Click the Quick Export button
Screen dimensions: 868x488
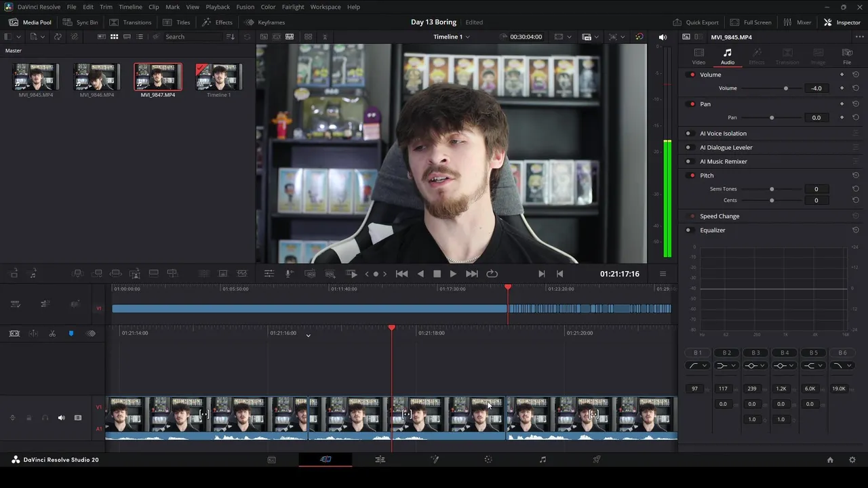tap(696, 22)
